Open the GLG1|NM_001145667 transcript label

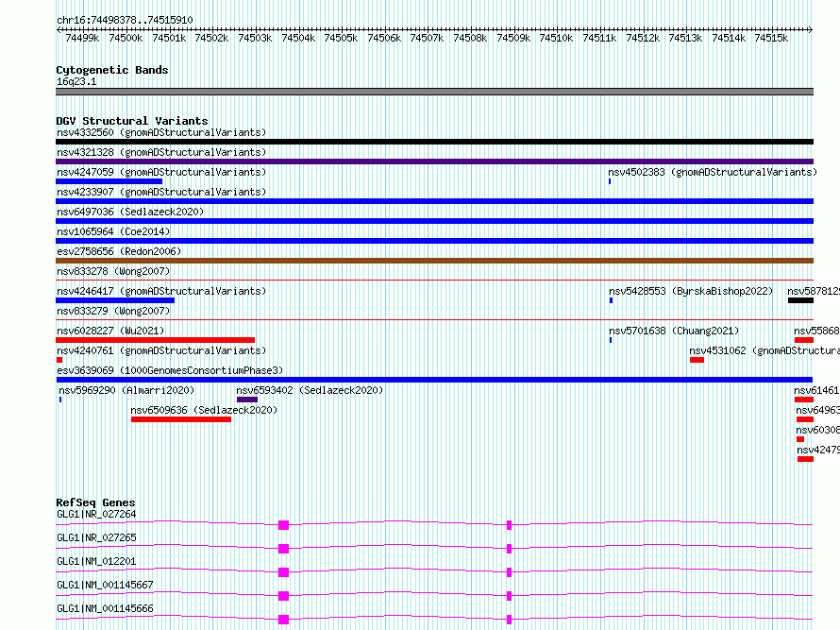click(x=105, y=585)
